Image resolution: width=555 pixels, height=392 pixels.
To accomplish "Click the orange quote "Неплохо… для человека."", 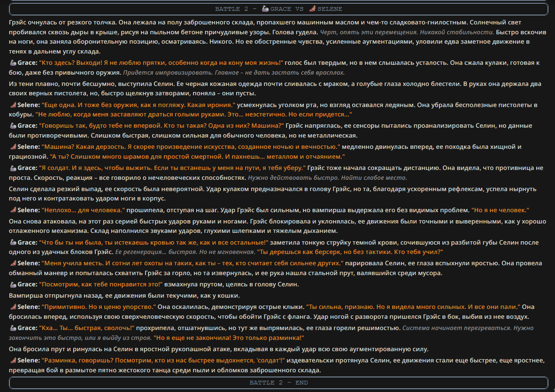I will [83, 210].
